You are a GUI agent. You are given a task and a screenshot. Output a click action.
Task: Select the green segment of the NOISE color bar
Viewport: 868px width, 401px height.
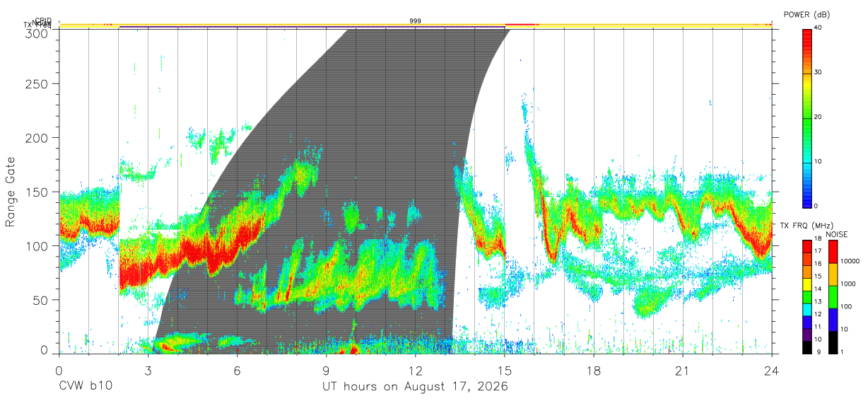point(833,297)
